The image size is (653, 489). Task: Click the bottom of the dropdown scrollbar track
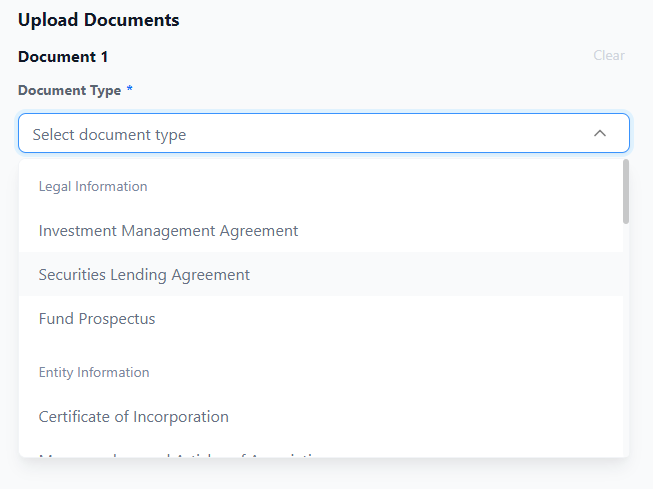[626, 448]
